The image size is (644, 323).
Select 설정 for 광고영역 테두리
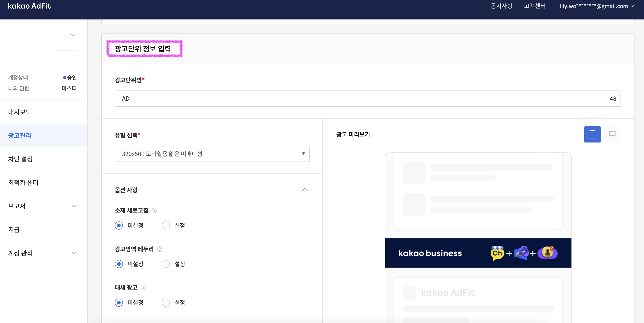point(166,264)
